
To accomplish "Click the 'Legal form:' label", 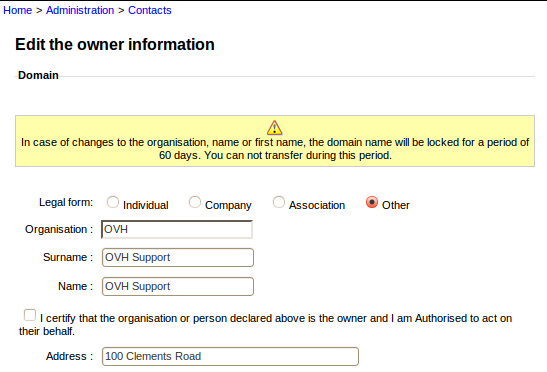I will click(66, 202).
